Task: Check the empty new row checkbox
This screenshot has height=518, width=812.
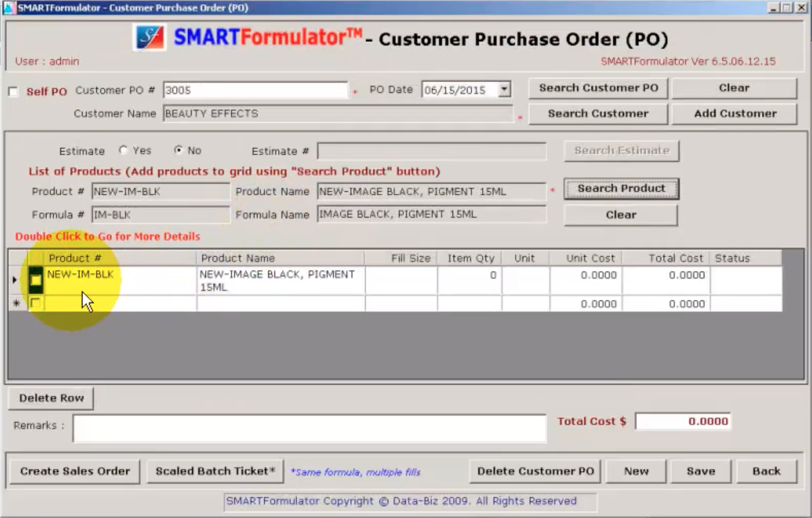Action: coord(35,303)
